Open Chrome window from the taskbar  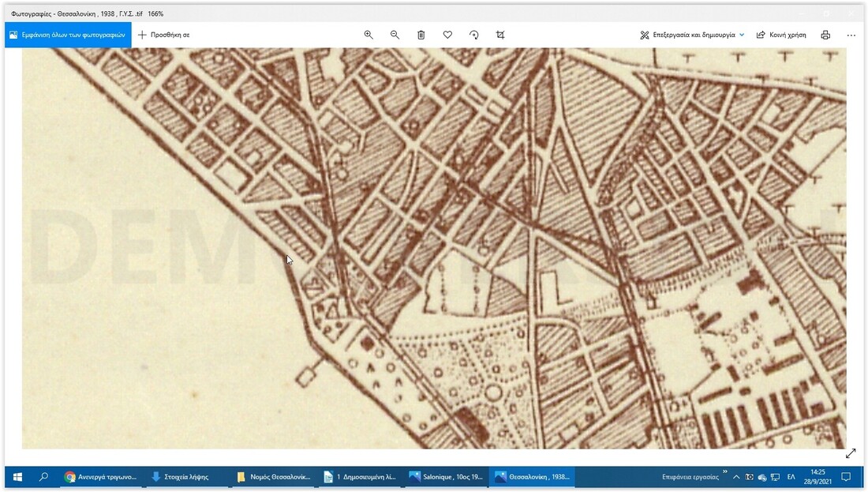coord(100,477)
